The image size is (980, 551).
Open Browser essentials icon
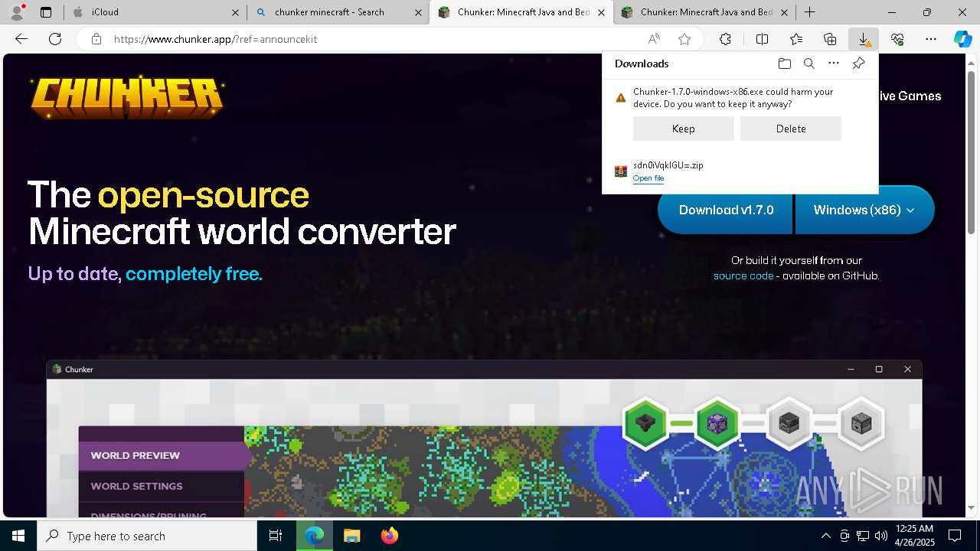pyautogui.click(x=897, y=39)
